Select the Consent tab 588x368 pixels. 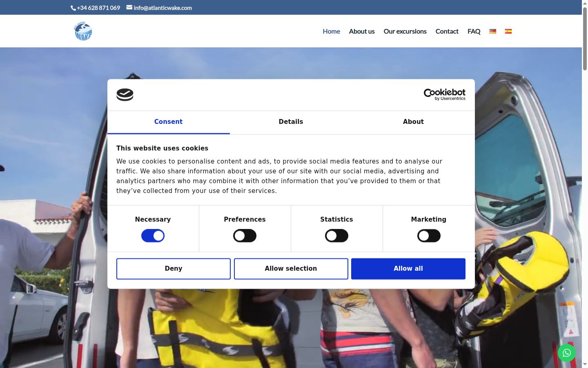pos(168,122)
